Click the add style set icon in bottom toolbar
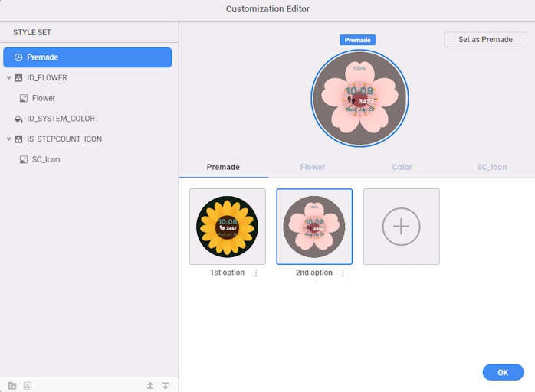 28,385
